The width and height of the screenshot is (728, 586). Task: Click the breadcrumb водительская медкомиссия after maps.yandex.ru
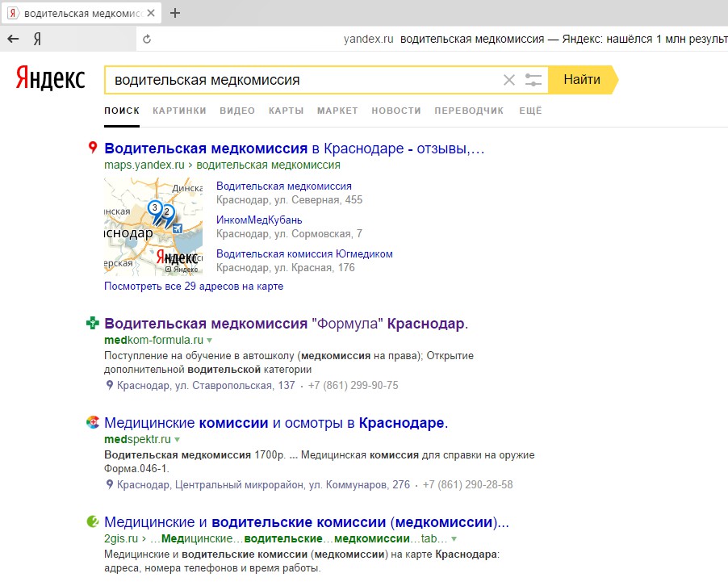pos(268,165)
